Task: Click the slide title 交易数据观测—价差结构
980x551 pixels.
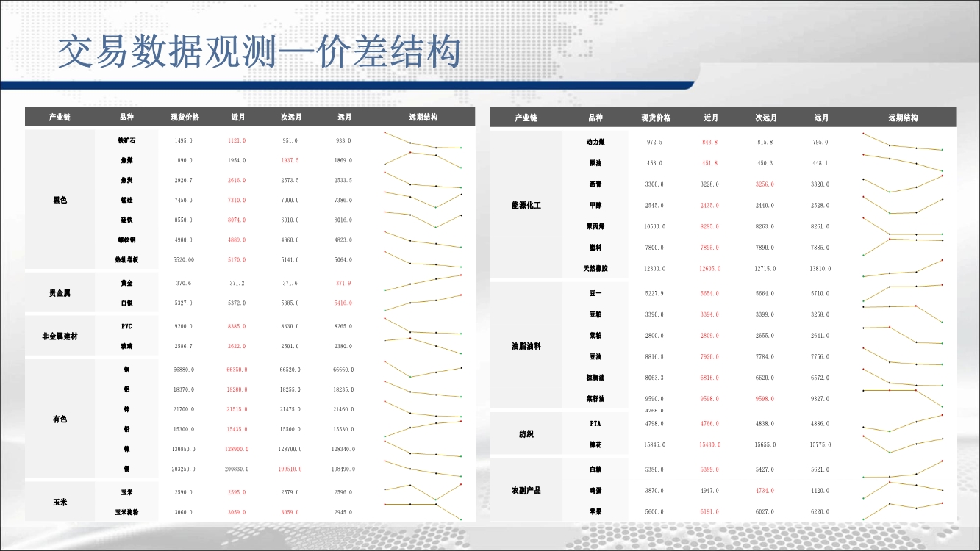Action: point(260,51)
